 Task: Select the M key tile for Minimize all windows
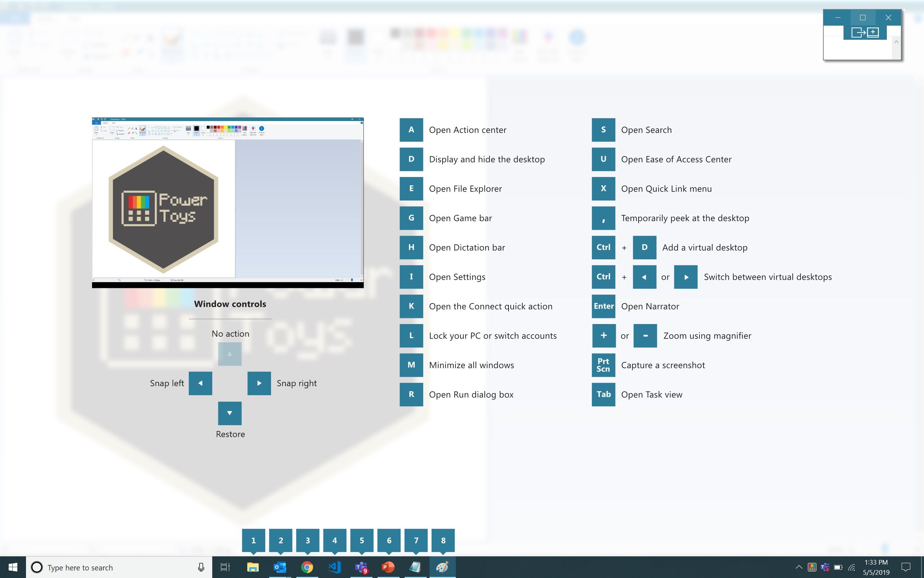(x=411, y=365)
